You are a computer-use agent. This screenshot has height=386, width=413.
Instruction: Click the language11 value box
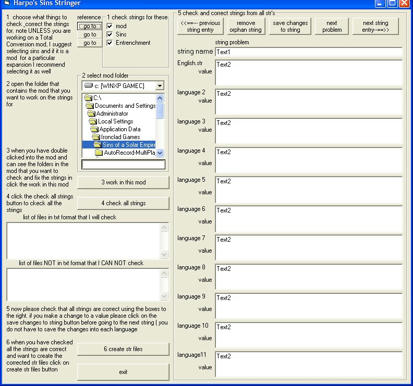tap(309, 364)
